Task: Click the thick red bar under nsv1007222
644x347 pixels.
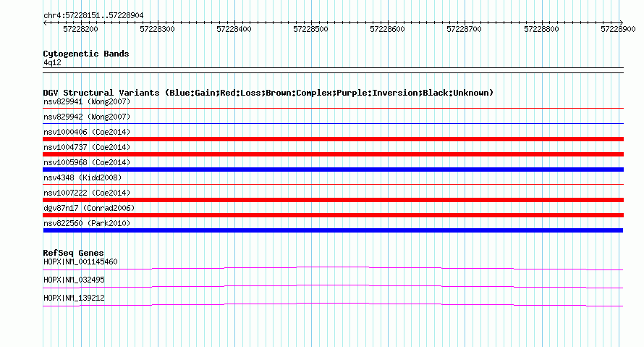Action: tap(333, 200)
